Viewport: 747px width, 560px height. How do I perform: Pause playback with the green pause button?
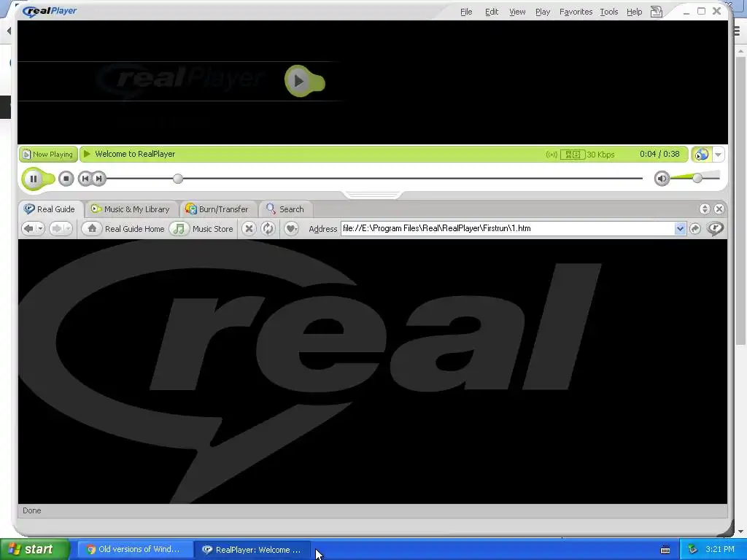pyautogui.click(x=34, y=179)
